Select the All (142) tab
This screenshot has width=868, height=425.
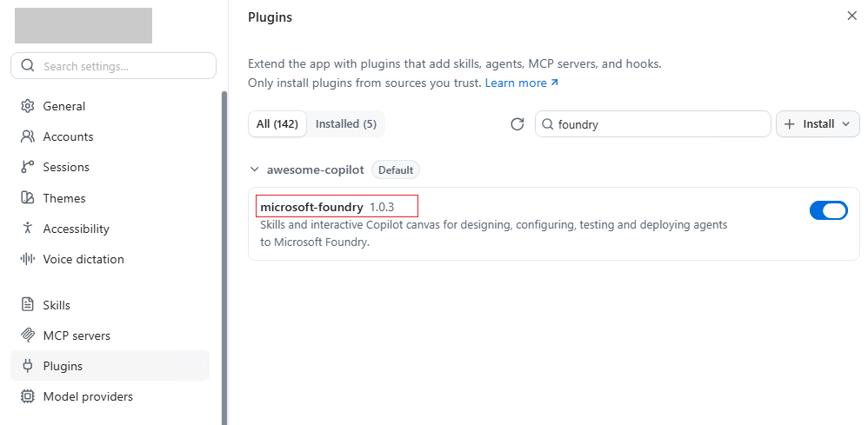click(277, 124)
